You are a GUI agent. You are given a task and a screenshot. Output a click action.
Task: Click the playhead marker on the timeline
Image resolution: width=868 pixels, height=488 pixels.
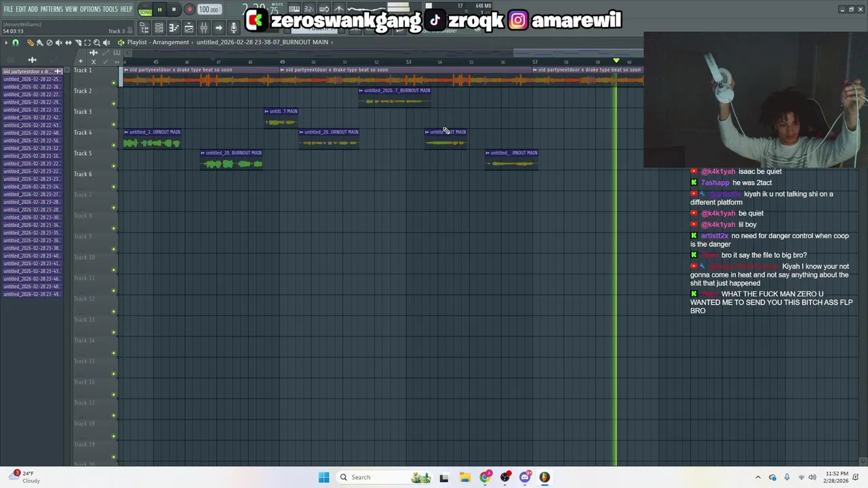click(616, 61)
